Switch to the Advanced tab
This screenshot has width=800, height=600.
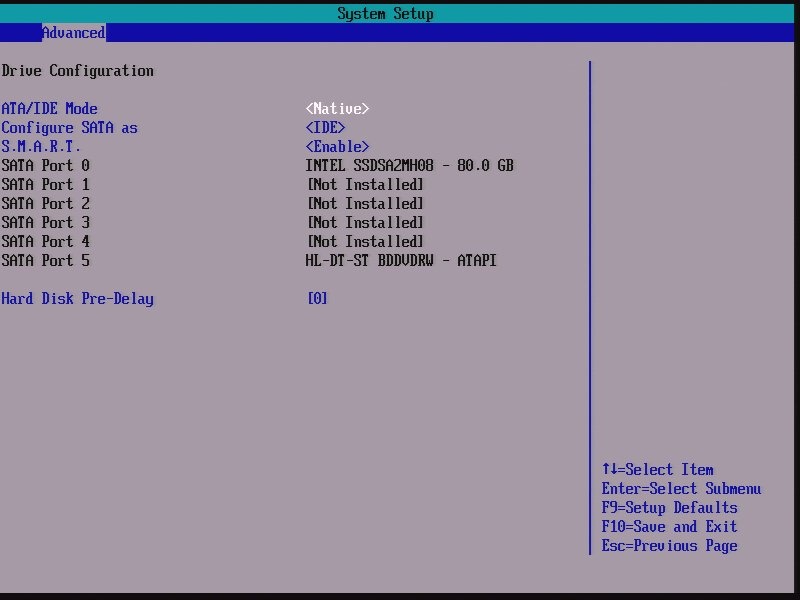click(72, 32)
